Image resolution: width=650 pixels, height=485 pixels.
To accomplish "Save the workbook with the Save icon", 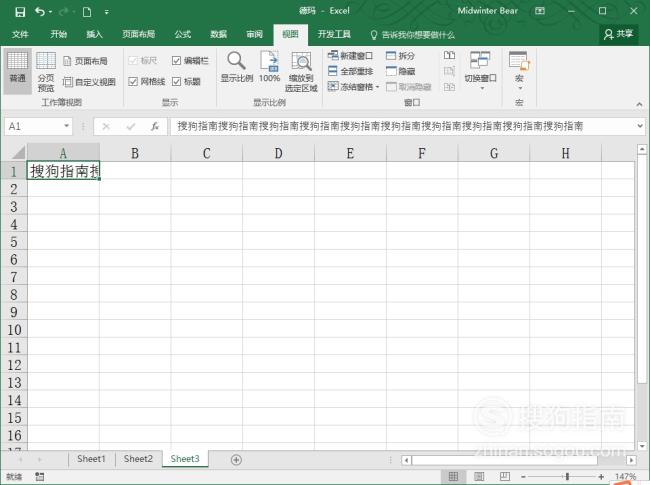I will (20, 12).
